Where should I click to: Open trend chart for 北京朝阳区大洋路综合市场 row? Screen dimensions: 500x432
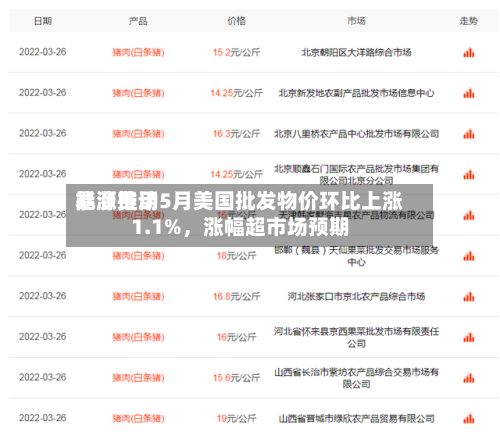coord(468,53)
